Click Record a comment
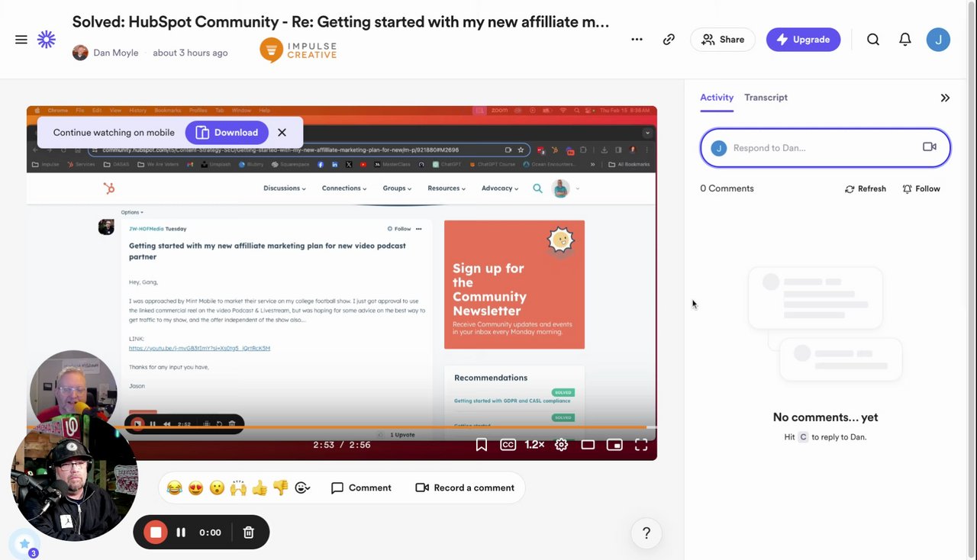This screenshot has width=977, height=560. (465, 488)
